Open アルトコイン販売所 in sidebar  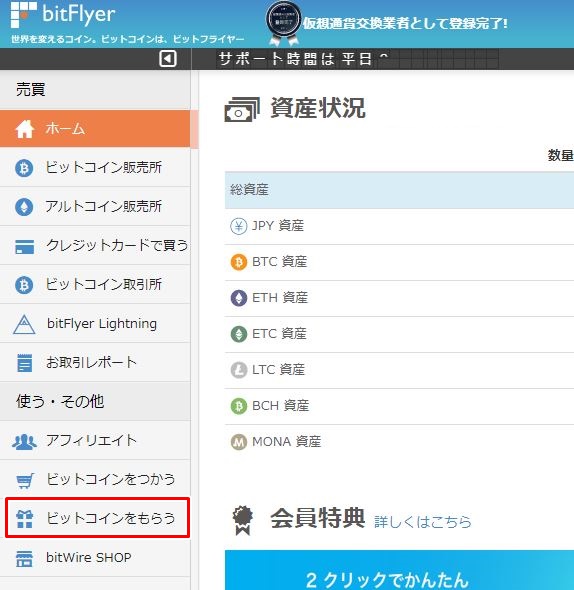click(x=95, y=207)
